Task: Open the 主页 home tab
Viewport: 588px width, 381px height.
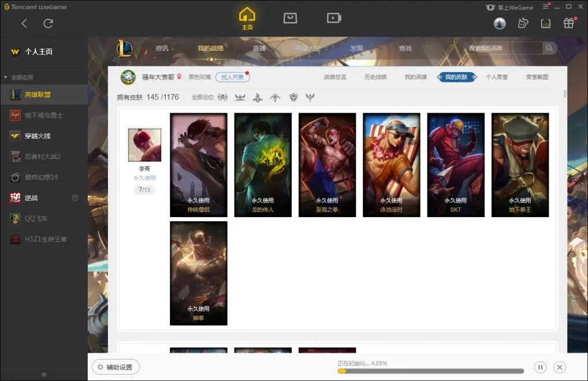Action: coord(247,18)
